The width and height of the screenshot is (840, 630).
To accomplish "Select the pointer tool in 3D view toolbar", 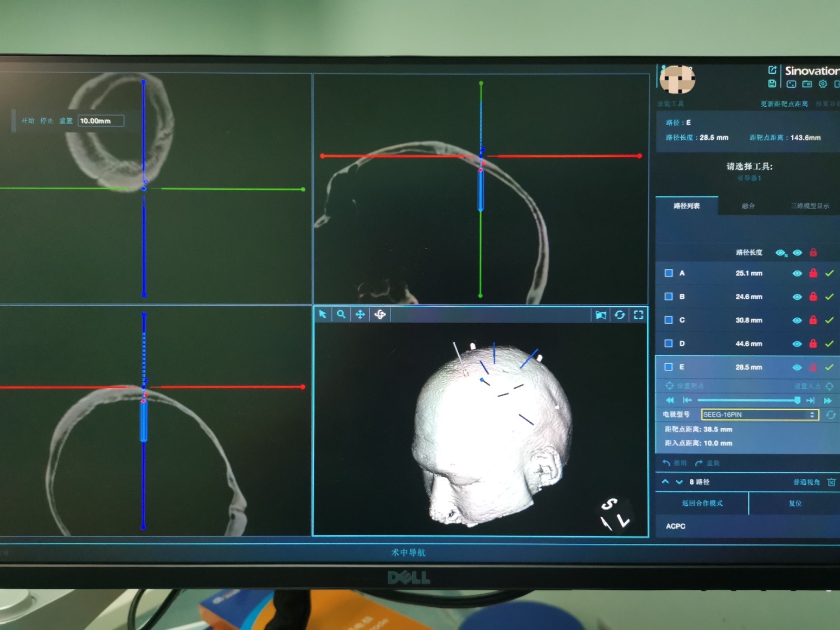I will [x=323, y=314].
